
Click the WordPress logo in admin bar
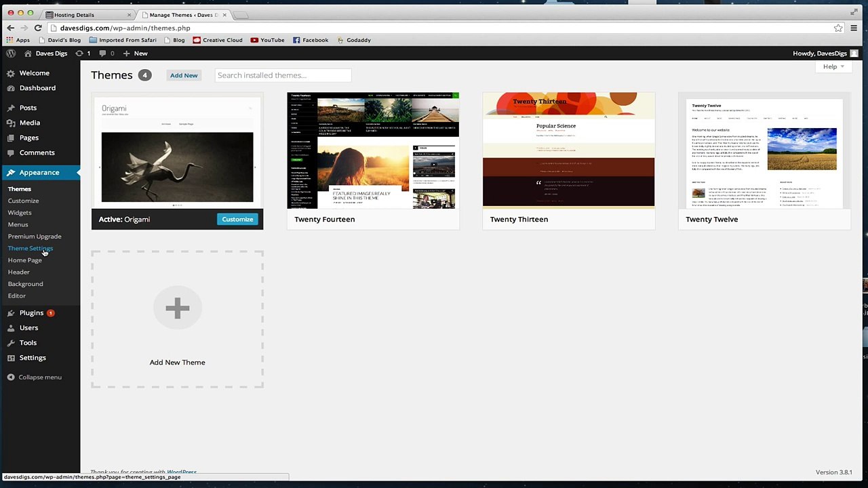10,53
